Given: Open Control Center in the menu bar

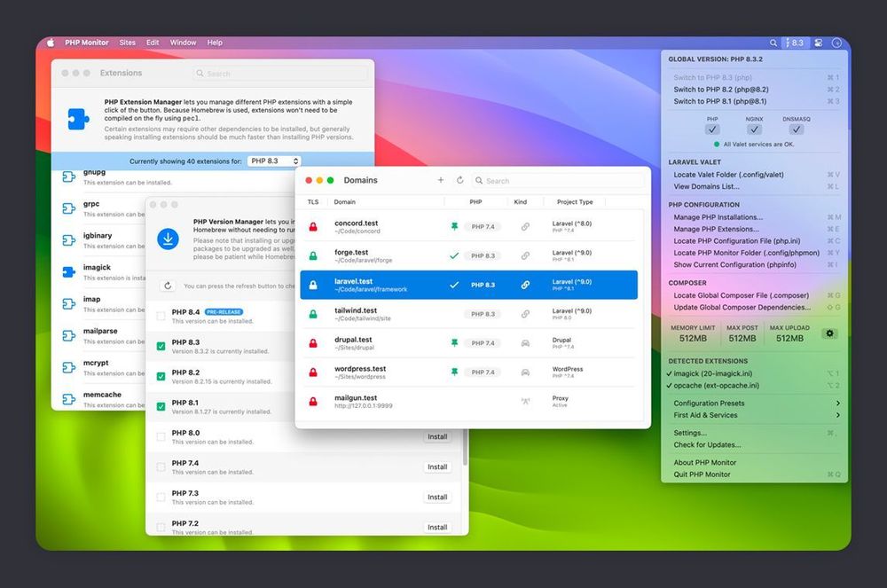Looking at the screenshot, I should point(819,43).
